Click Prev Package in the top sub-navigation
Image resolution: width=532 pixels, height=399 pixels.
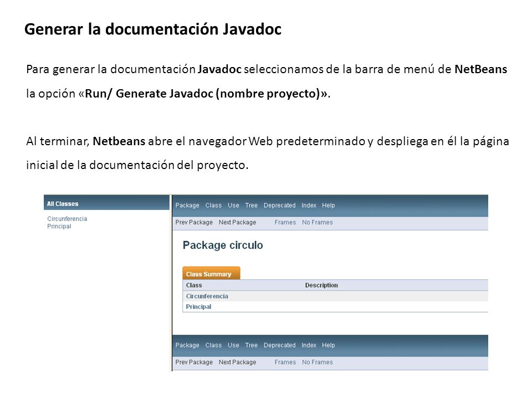(194, 222)
